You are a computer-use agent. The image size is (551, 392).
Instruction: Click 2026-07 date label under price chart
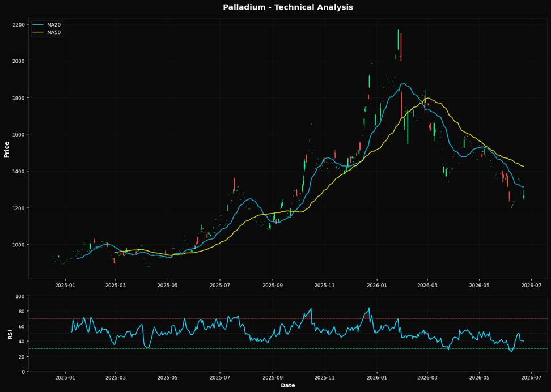(x=531, y=286)
